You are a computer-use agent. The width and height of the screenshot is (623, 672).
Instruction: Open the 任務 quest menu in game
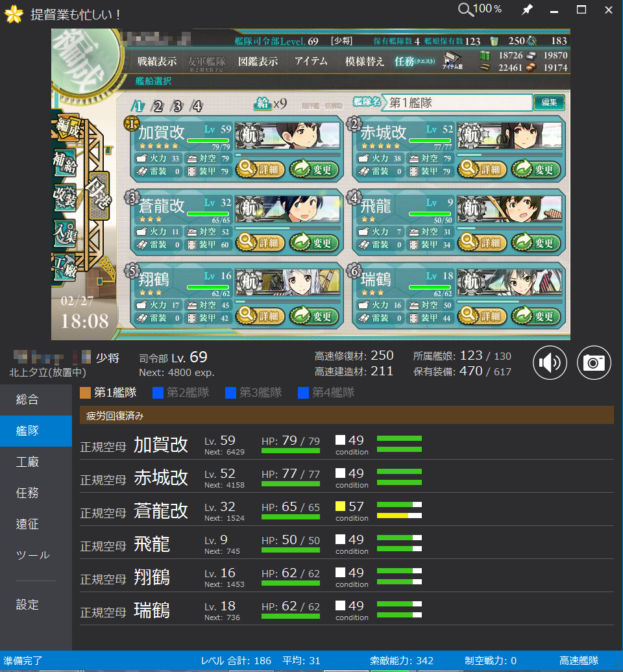coord(414,62)
